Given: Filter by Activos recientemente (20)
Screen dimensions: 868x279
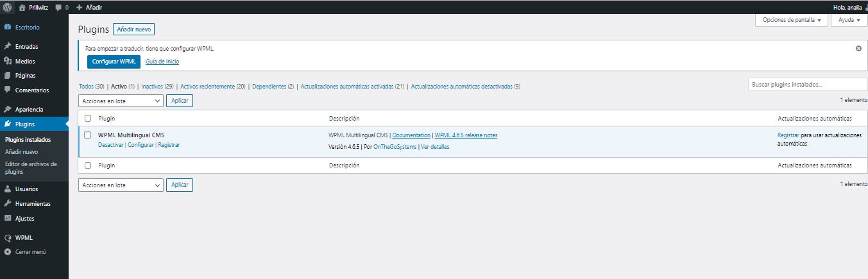Looking at the screenshot, I should [213, 86].
